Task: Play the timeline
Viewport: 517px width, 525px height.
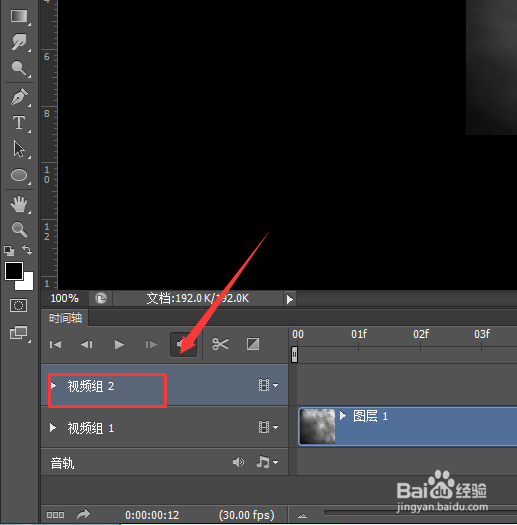Action: [119, 344]
